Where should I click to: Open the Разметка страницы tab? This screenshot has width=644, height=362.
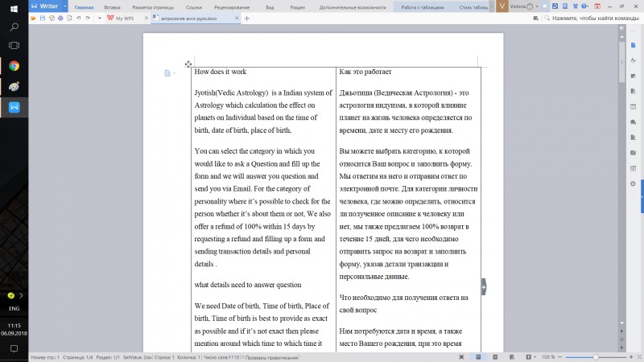[153, 7]
